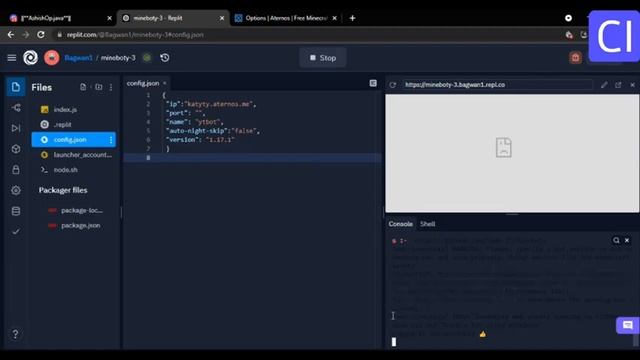The height and width of the screenshot is (360, 640).
Task: Open the Unit tests checkmark icon
Action: point(16,231)
